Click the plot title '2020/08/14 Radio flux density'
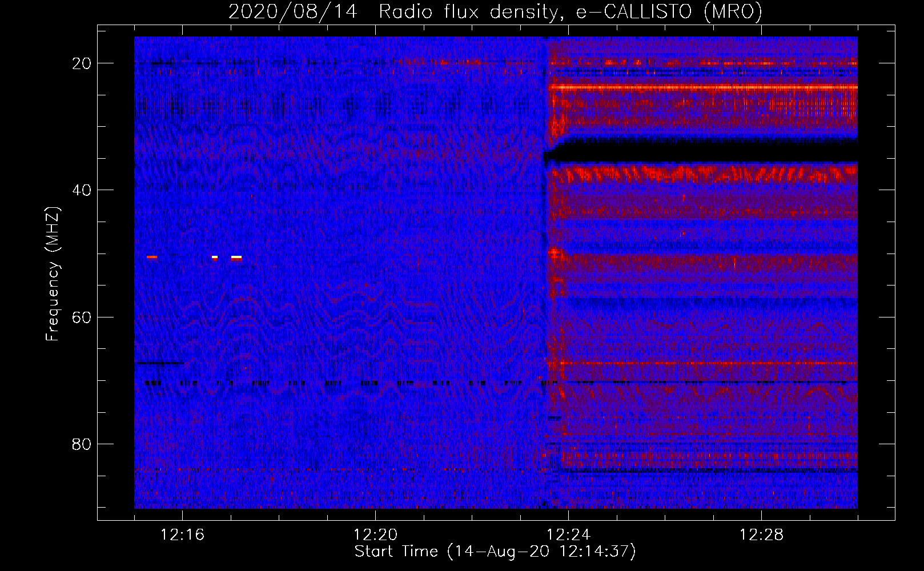 click(x=495, y=11)
